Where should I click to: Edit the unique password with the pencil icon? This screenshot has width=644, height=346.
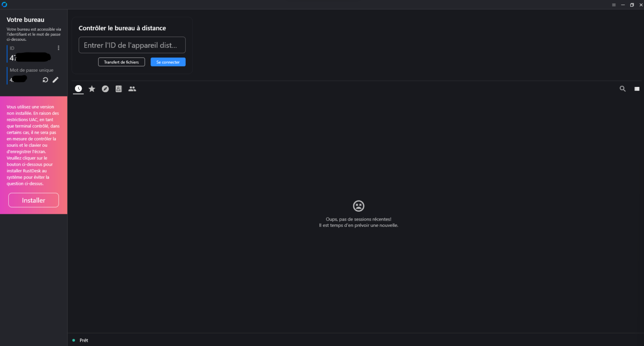tap(55, 80)
